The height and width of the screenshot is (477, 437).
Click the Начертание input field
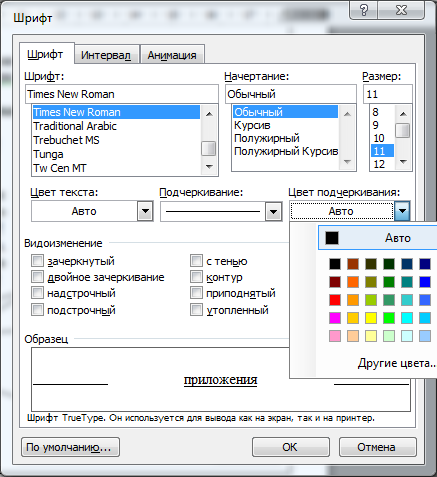(x=291, y=94)
